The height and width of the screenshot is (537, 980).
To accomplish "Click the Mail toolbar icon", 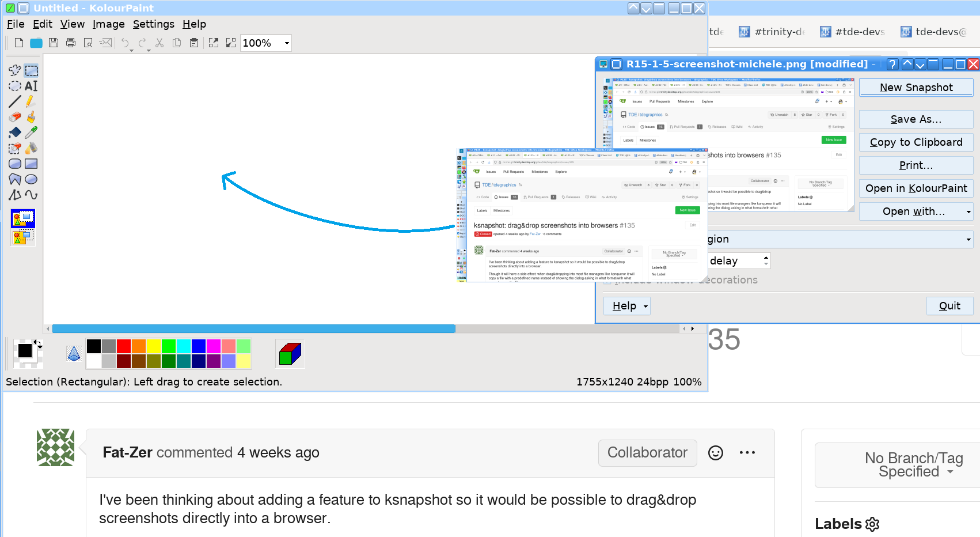I will click(x=105, y=43).
